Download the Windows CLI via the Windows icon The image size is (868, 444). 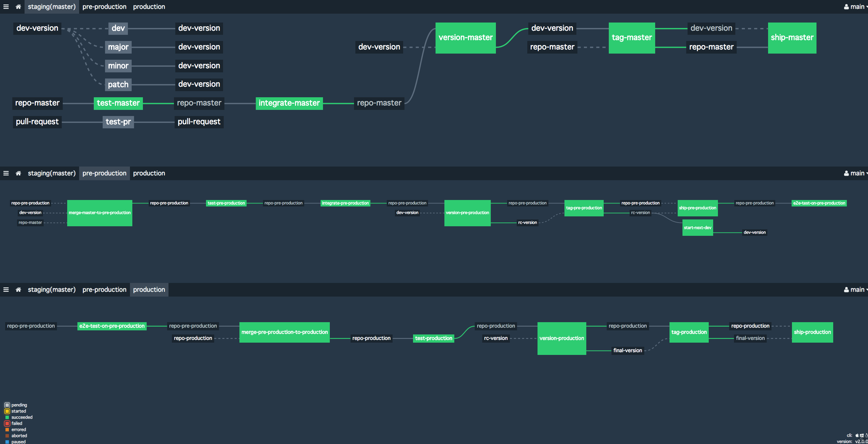click(x=862, y=435)
